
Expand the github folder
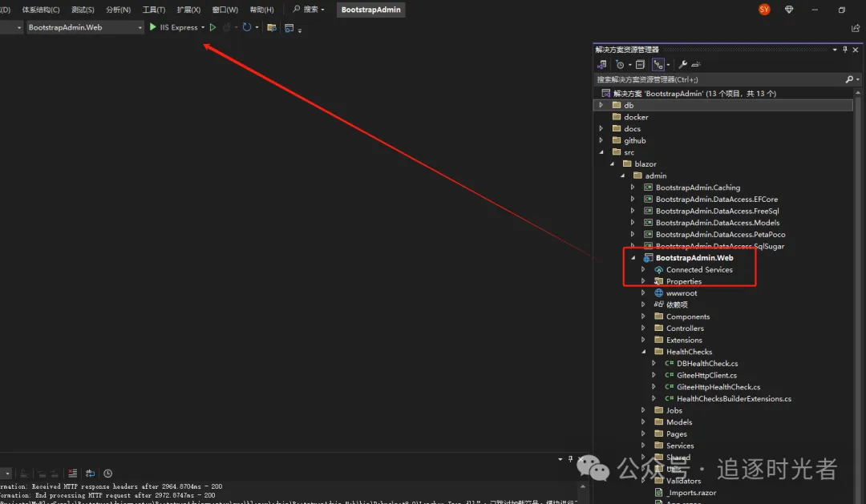click(x=601, y=140)
